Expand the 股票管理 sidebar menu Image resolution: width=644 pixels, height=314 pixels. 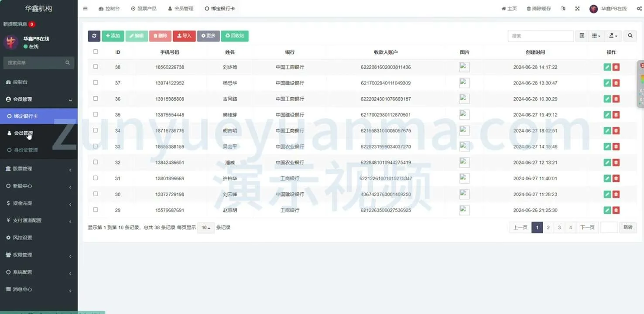click(x=38, y=169)
